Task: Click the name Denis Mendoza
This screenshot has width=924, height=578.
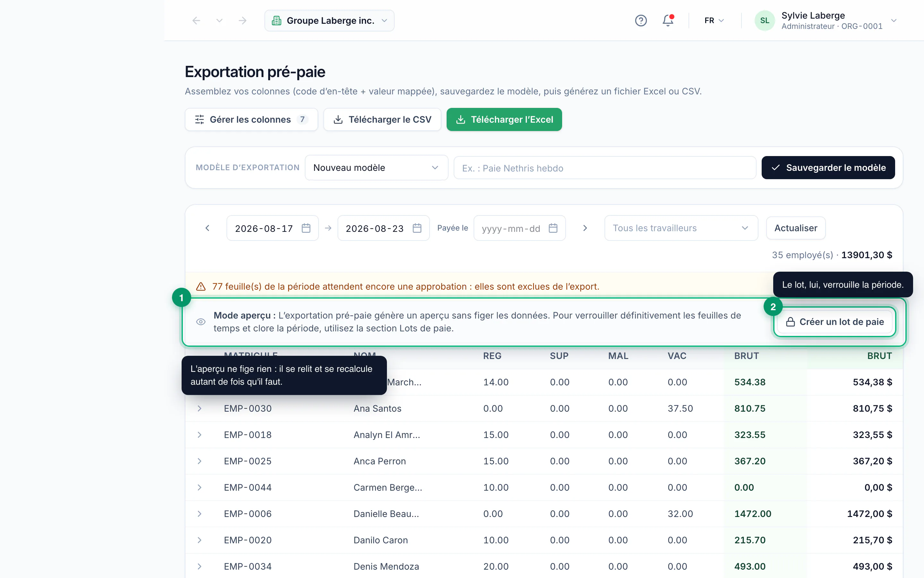Action: 386,566
